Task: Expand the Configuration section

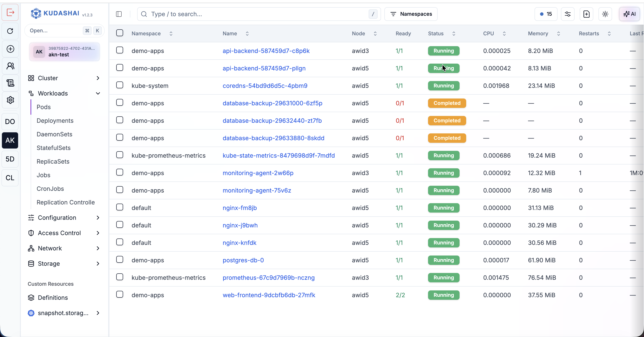Action: (64, 218)
